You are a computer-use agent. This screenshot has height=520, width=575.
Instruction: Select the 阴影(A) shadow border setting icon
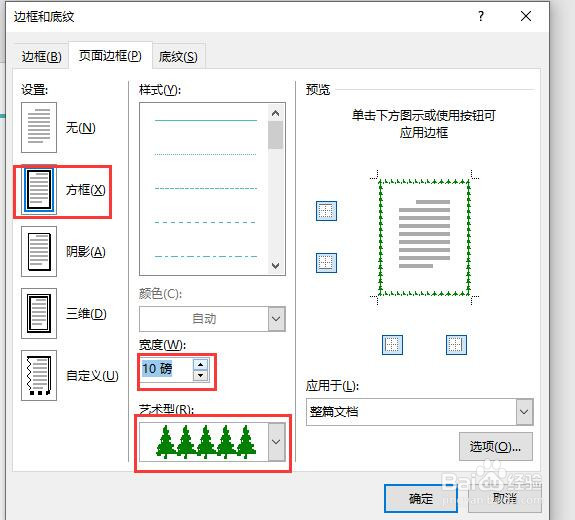pyautogui.click(x=39, y=251)
